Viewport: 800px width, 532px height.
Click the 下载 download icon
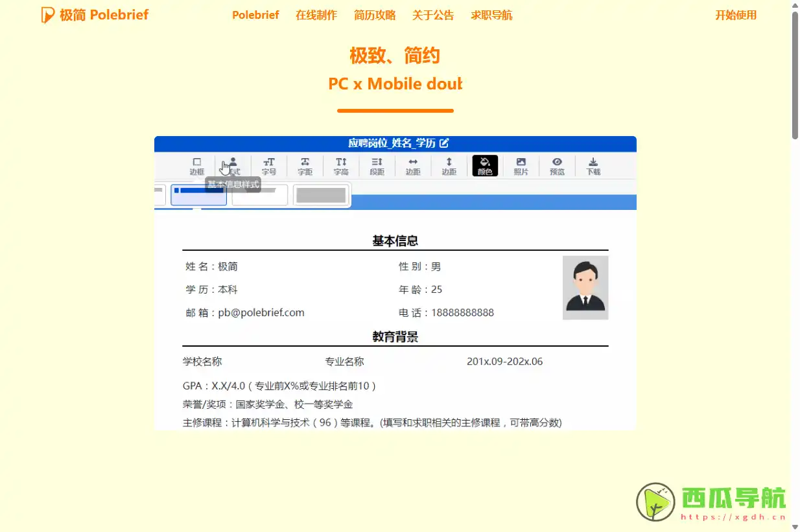[x=593, y=165]
